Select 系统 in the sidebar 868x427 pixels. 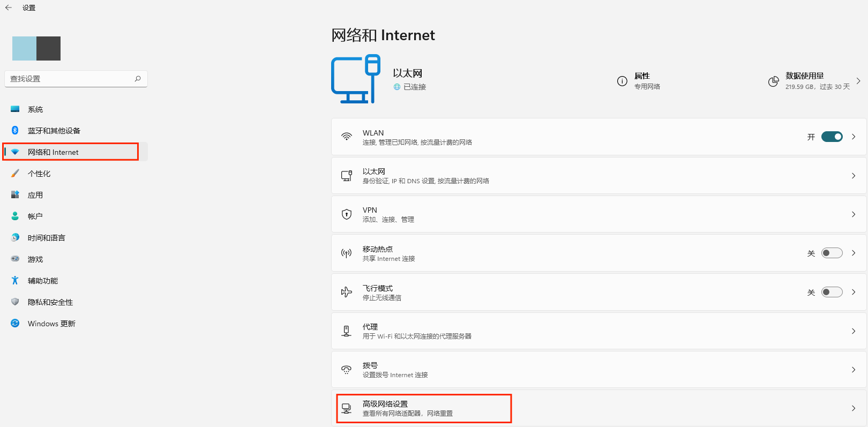(76, 109)
